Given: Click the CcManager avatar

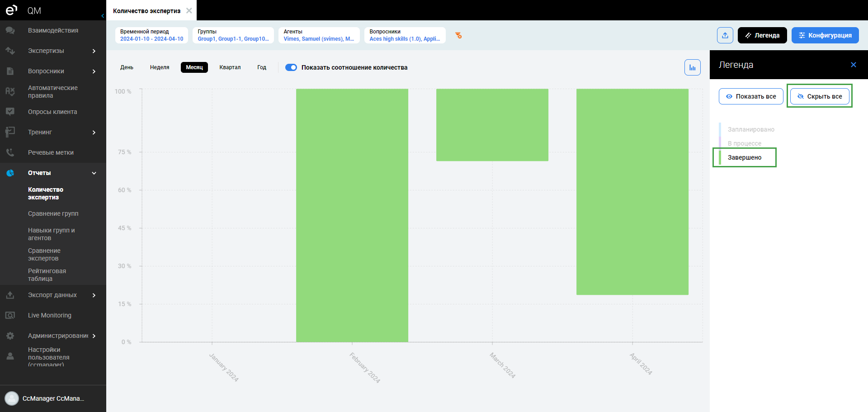Looking at the screenshot, I should click(12, 398).
